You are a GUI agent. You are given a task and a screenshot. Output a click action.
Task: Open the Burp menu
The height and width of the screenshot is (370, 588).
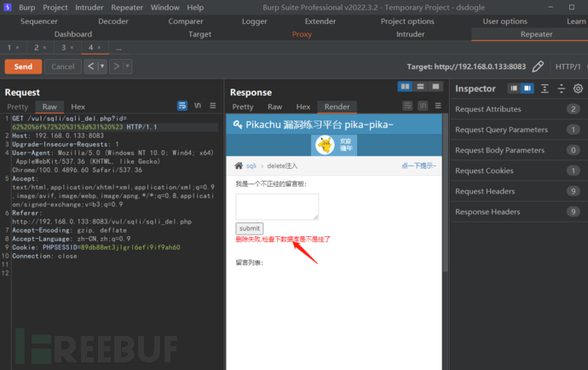pyautogui.click(x=27, y=8)
